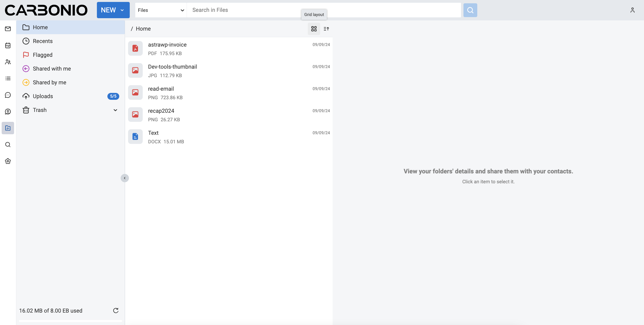The image size is (644, 325).
Task: Open the Tasks list icon
Action: coord(8,79)
